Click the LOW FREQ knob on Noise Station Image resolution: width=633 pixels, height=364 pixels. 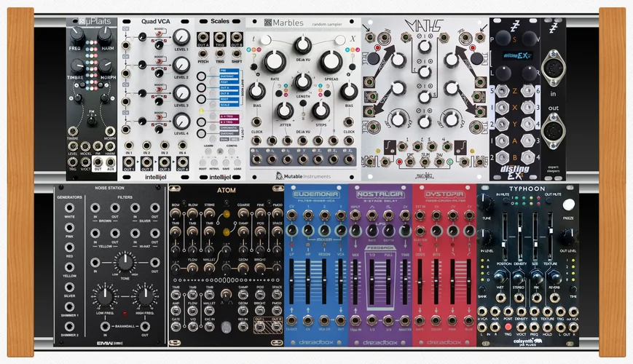click(x=105, y=296)
